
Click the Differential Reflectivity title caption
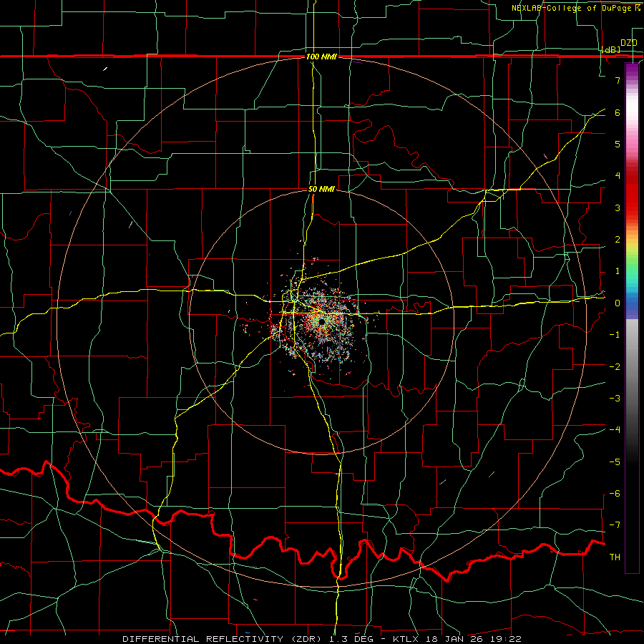coord(322,639)
